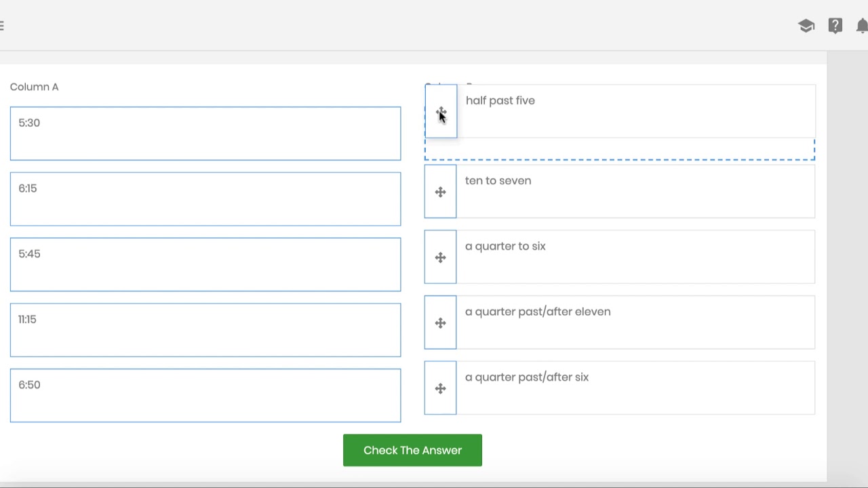This screenshot has height=488, width=868.
Task: Toggle the hamburger menu at top left
Action: pyautogui.click(x=2, y=26)
